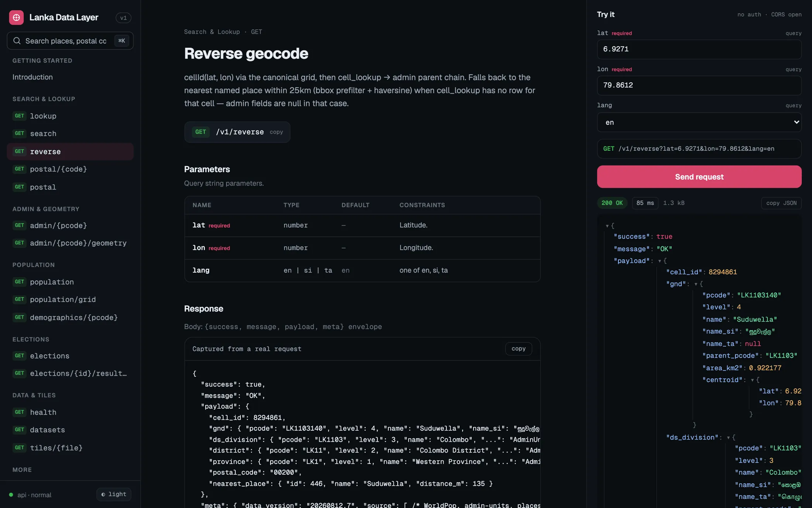The width and height of the screenshot is (812, 508).
Task: Open the Introduction page
Action: pos(32,77)
